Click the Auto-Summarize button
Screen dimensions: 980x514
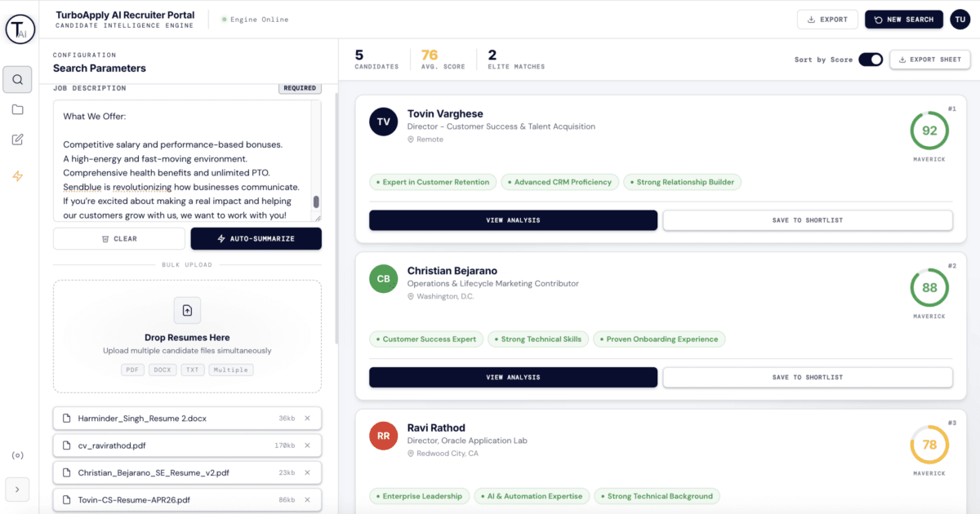point(256,239)
